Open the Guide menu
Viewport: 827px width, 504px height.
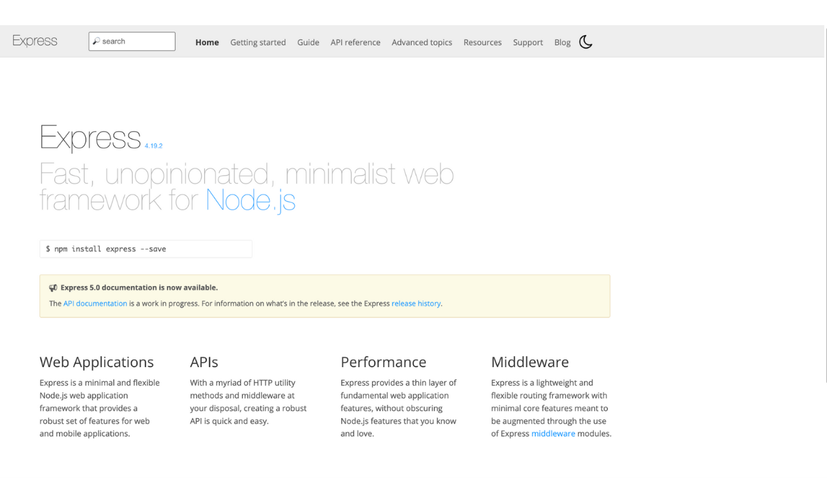point(308,42)
